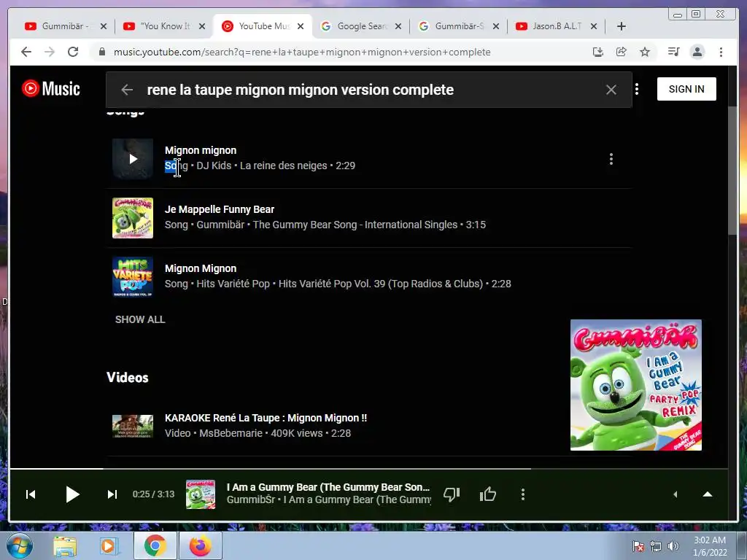The height and width of the screenshot is (560, 747).
Task: Open the Chrome profile avatar
Action: (697, 52)
